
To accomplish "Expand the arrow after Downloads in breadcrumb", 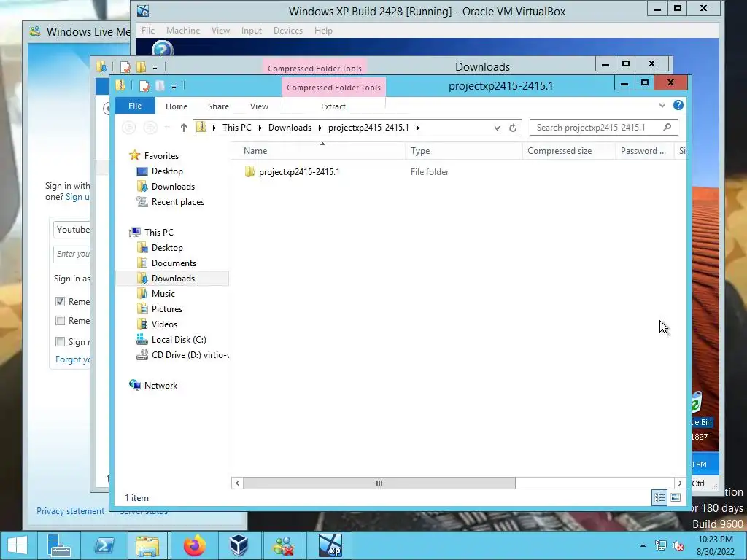I will point(320,128).
